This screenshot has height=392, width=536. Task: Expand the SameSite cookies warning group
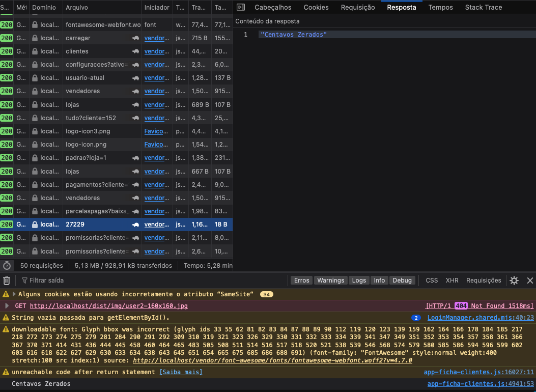(x=14, y=294)
